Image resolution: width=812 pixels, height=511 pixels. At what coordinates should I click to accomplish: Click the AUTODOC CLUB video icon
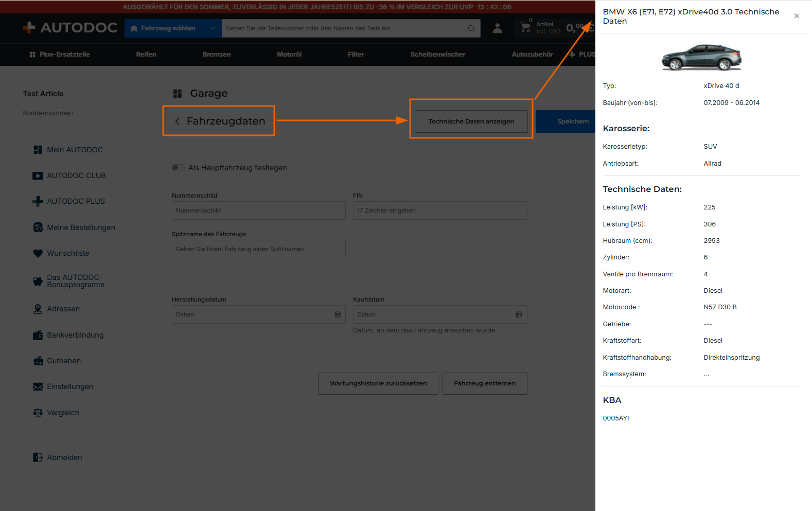tap(38, 175)
